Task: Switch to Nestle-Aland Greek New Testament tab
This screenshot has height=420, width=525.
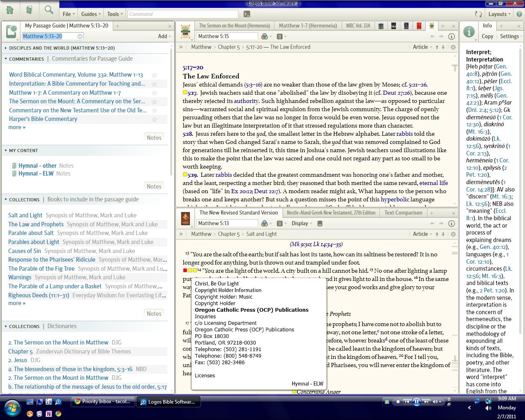Action: click(x=331, y=213)
